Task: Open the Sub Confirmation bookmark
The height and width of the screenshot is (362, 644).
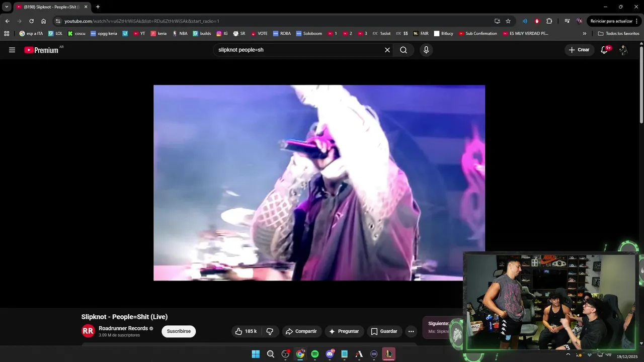Action: (x=477, y=34)
